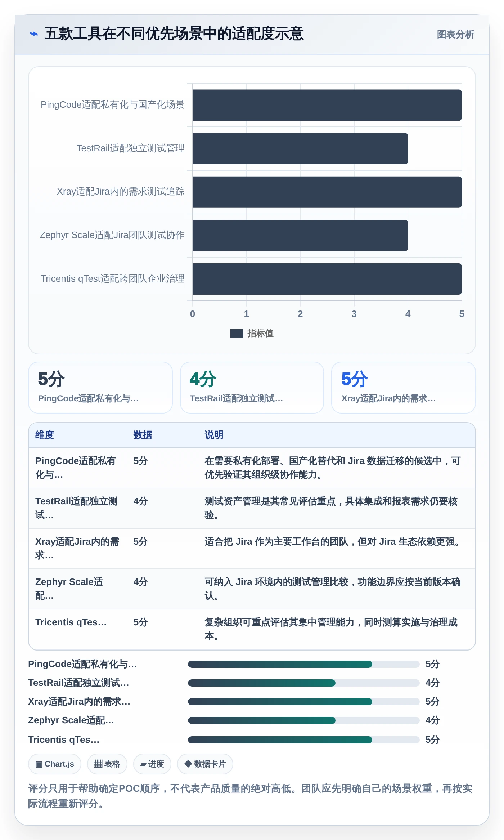The image size is (504, 840).
Task: Click the description starting 复杂组织可重点评估
Action: click(331, 629)
